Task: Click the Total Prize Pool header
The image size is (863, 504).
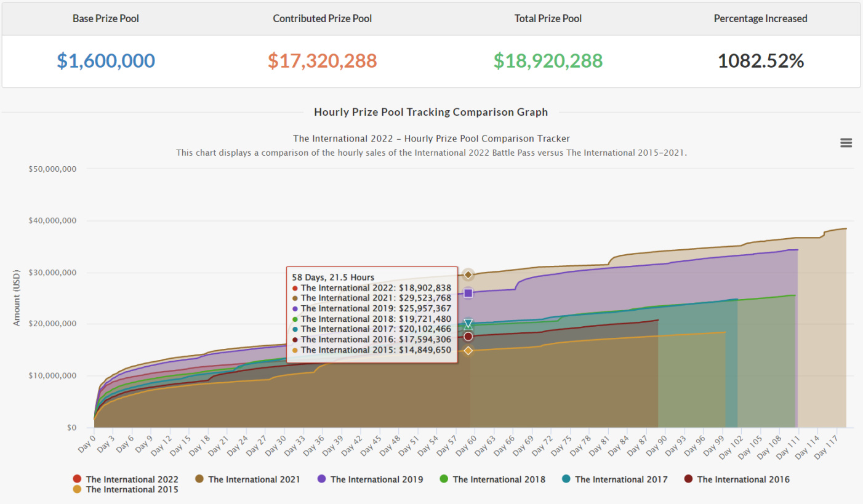Action: point(548,18)
